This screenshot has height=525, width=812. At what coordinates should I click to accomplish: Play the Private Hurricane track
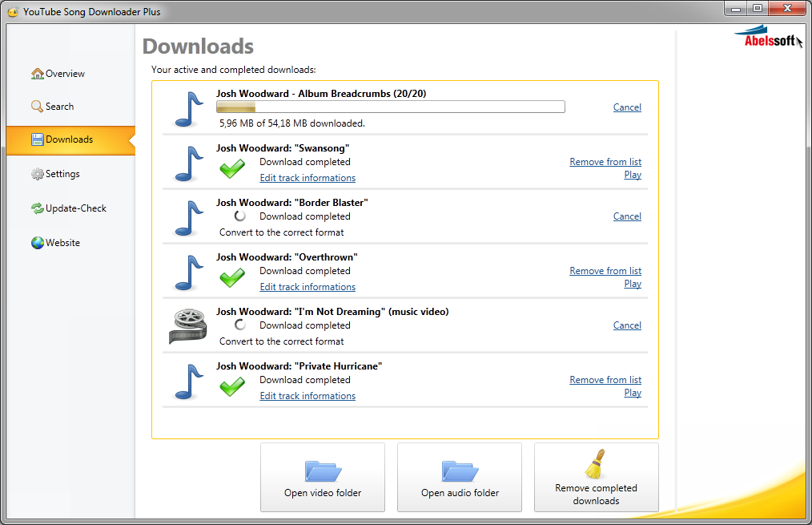pos(633,392)
